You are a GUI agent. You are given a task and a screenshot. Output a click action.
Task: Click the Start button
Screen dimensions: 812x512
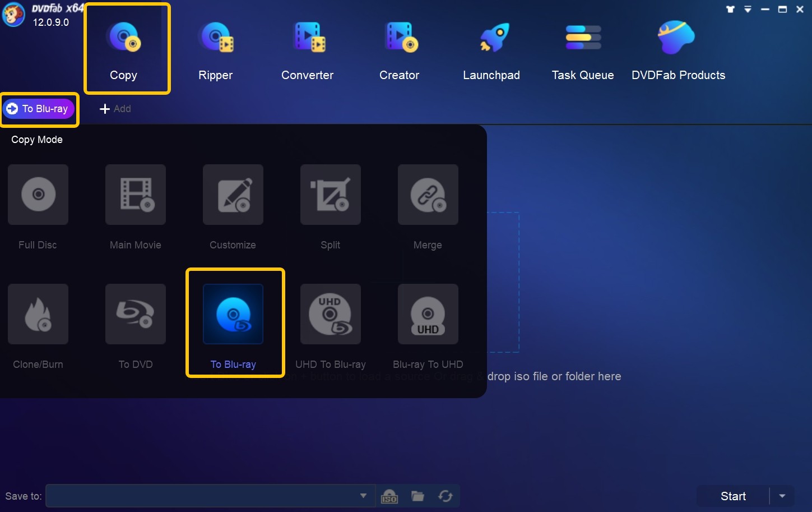click(733, 496)
